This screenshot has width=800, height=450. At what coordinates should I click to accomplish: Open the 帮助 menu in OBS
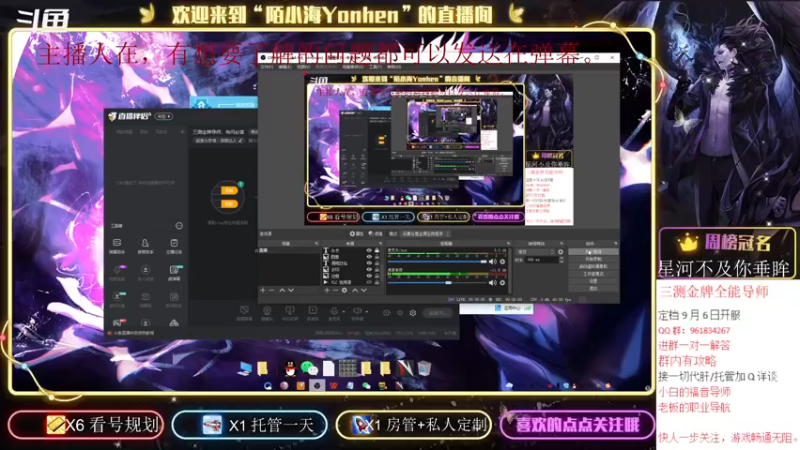394,67
